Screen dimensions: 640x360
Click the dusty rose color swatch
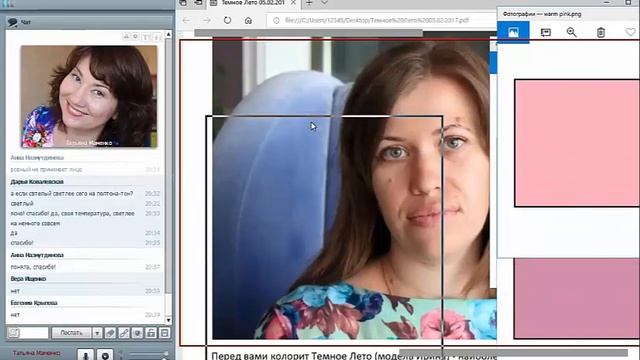(577, 298)
